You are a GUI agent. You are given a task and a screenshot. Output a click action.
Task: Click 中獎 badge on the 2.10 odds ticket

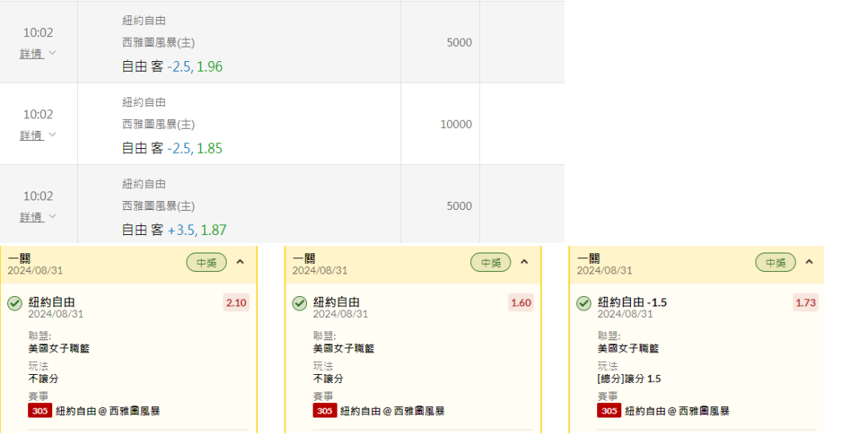coord(207,262)
